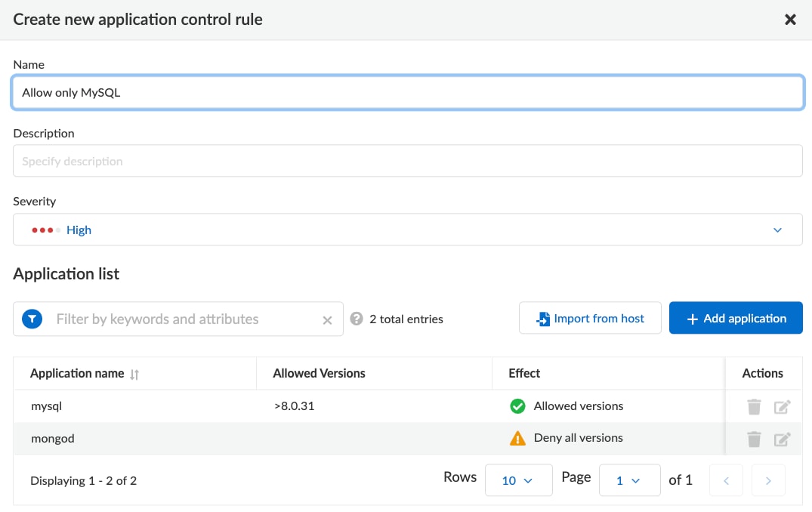Open help icon beside total entries
812x512 pixels.
(357, 319)
